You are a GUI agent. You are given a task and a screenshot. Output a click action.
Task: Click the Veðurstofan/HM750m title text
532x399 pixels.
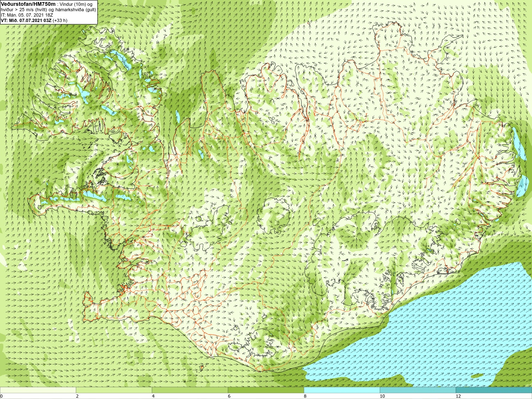point(28,4)
